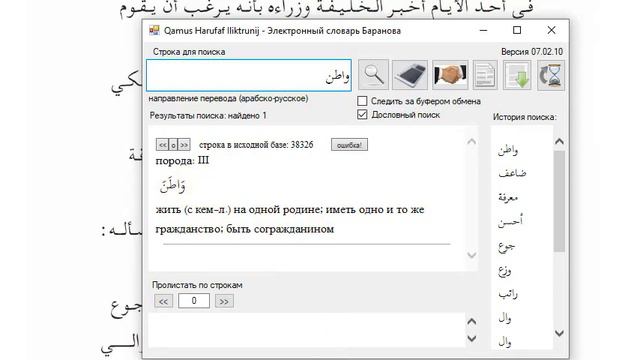640x360 pixels.
Task: Click the history list scrollbar thumb
Action: point(559,201)
